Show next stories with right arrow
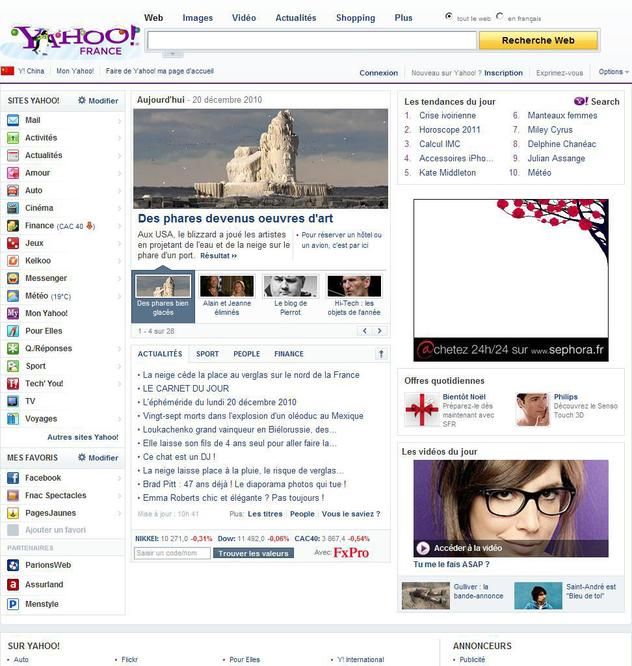 [x=380, y=331]
